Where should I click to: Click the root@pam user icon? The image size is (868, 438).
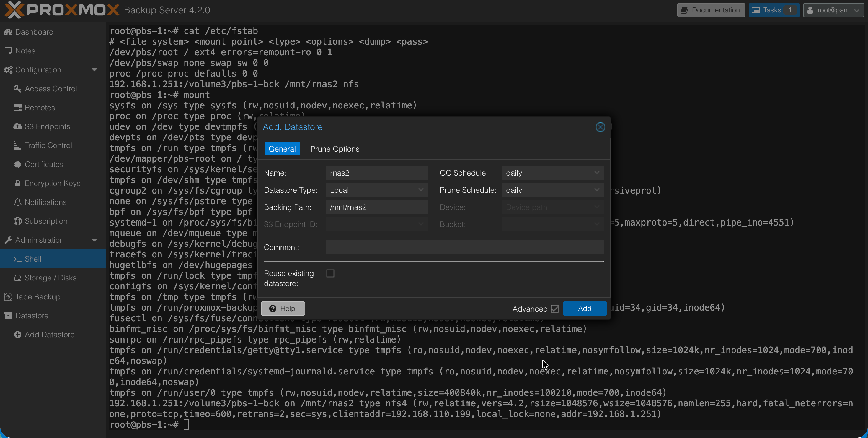pyautogui.click(x=810, y=10)
